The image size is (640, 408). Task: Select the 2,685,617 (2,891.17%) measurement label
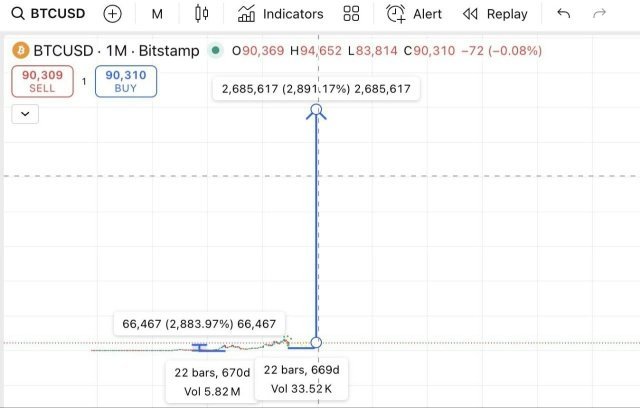[x=316, y=89]
